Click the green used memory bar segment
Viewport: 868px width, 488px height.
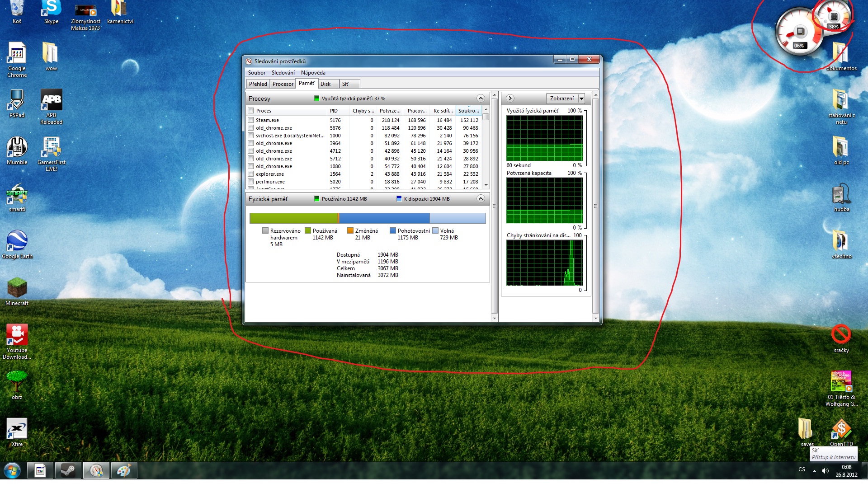pyautogui.click(x=293, y=218)
